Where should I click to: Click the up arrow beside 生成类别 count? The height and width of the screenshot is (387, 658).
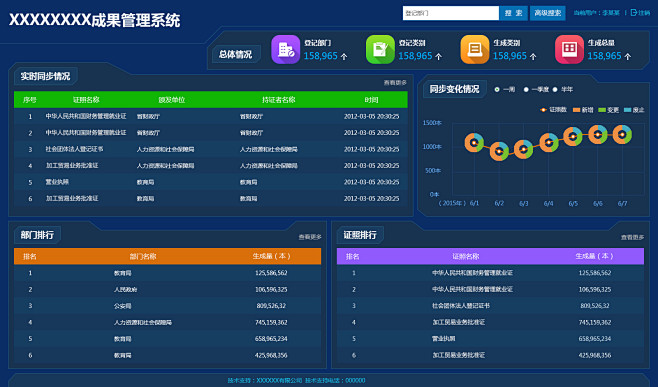pos(533,56)
